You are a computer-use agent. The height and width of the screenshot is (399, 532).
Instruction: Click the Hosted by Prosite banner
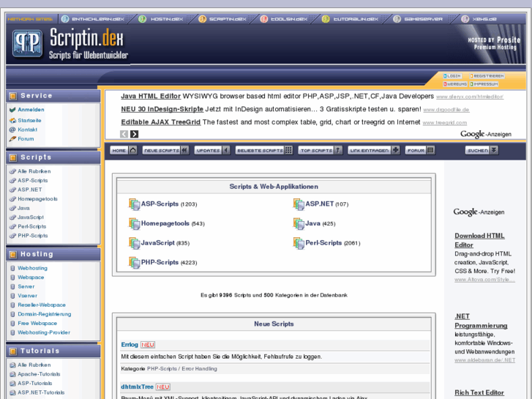494,43
